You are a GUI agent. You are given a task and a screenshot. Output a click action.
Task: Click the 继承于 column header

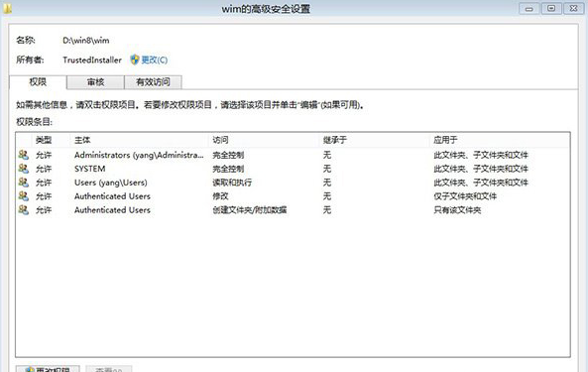[335, 140]
